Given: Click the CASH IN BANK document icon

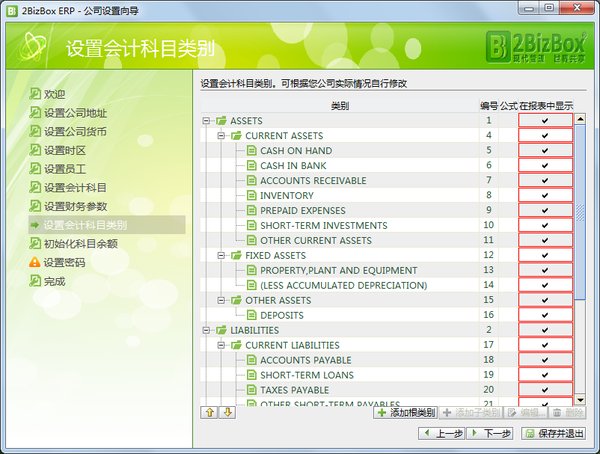Looking at the screenshot, I should click(x=251, y=165).
